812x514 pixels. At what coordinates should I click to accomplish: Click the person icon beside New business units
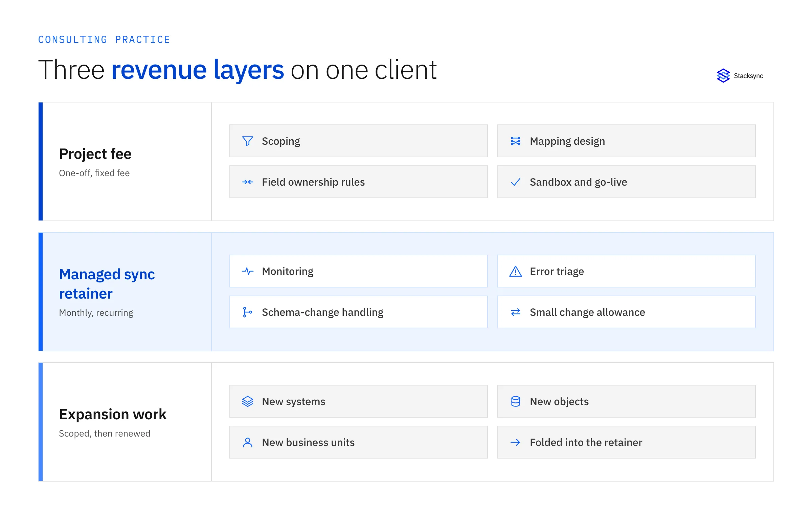[247, 442]
